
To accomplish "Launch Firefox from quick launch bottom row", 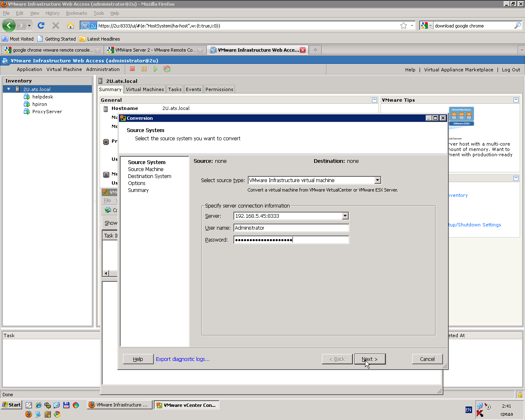I will (x=28, y=414).
